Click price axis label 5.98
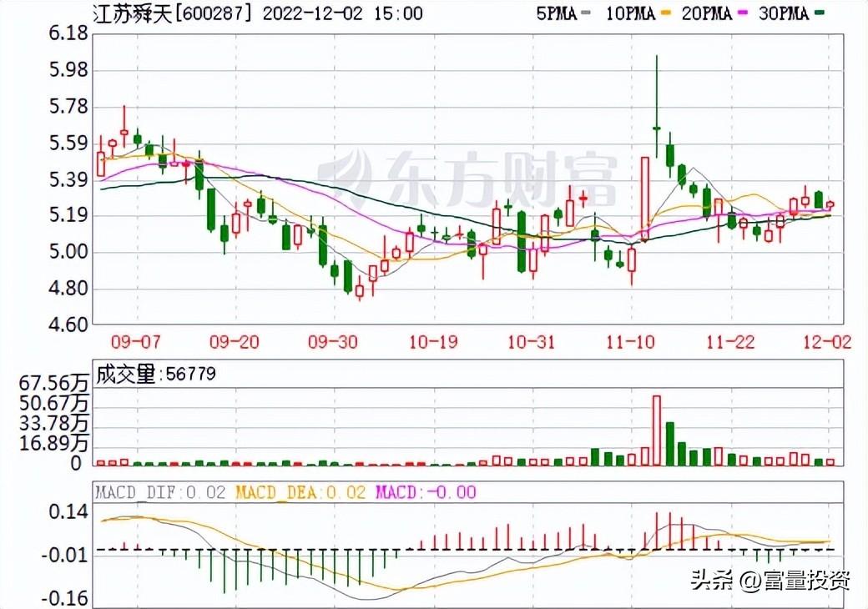 click(68, 70)
